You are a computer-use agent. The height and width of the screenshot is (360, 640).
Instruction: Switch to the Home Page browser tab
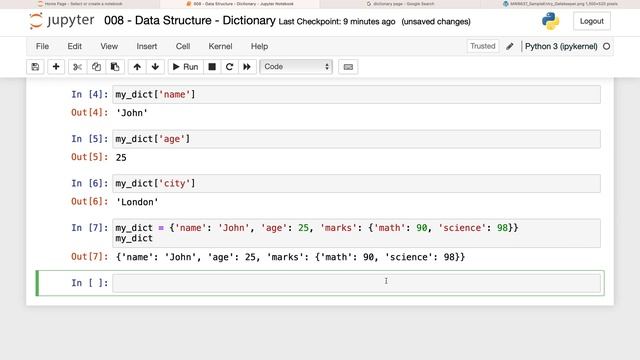(x=80, y=4)
